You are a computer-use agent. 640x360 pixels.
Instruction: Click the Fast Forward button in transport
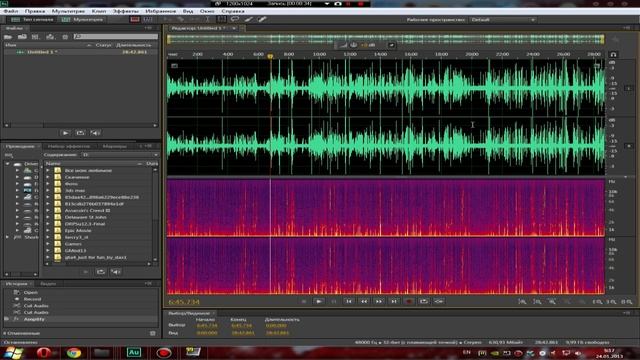pos(379,302)
